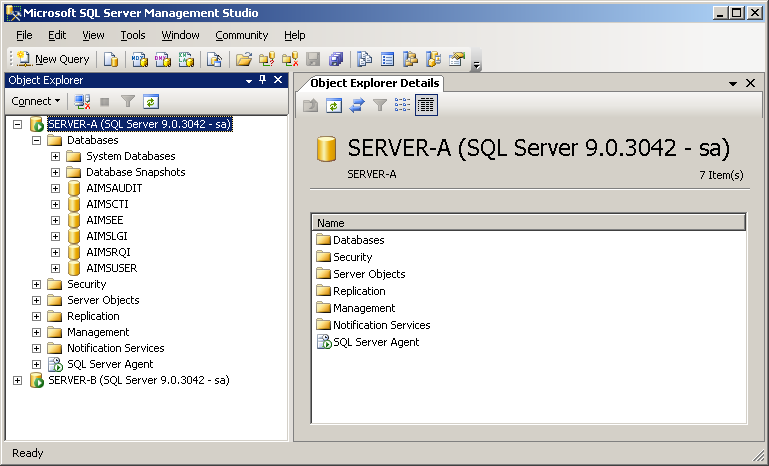Click the New Query toolbar button
This screenshot has height=466, width=769.
click(x=53, y=60)
